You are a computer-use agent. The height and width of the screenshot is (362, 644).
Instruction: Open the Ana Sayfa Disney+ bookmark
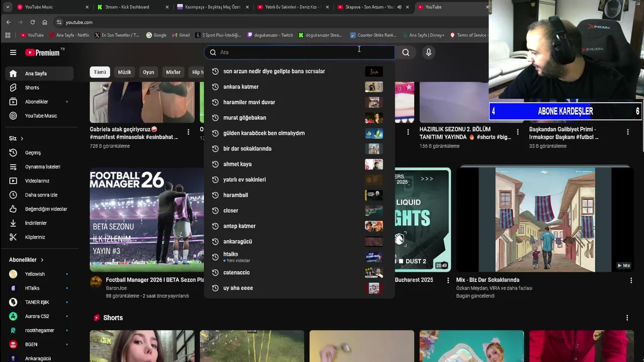(423, 35)
